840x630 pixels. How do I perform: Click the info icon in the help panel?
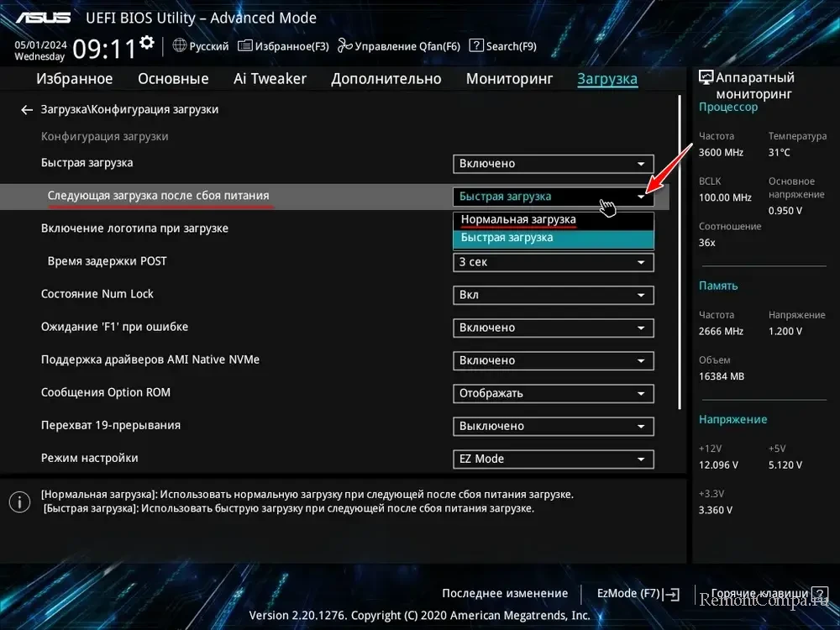[x=19, y=502]
